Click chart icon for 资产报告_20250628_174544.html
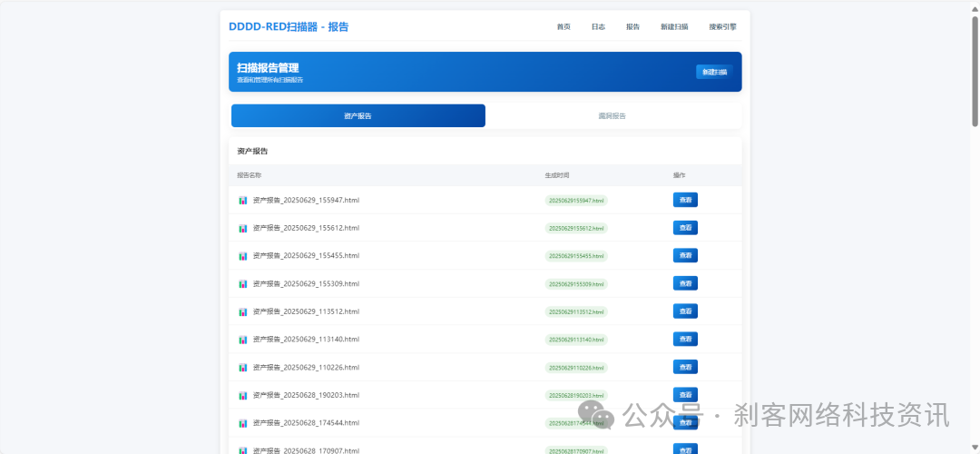The width and height of the screenshot is (980, 454). tap(243, 423)
